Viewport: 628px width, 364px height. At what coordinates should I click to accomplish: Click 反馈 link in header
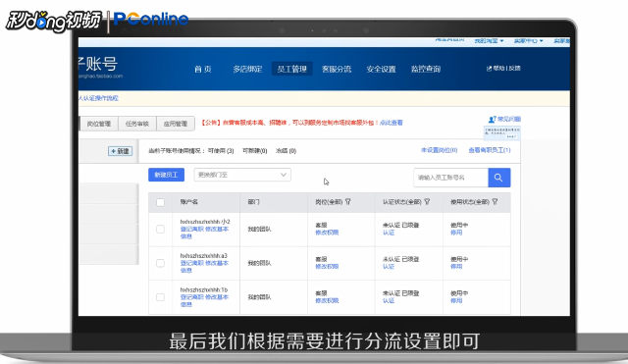[x=514, y=69]
